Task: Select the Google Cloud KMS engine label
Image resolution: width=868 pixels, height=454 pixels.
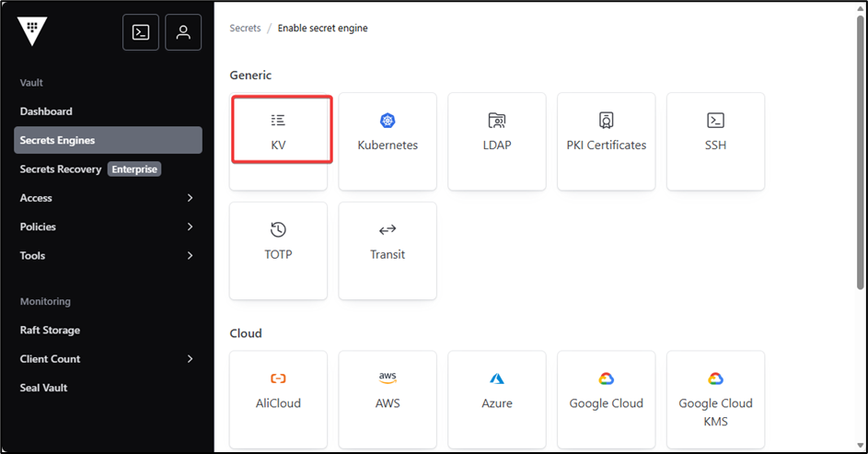Action: click(716, 412)
